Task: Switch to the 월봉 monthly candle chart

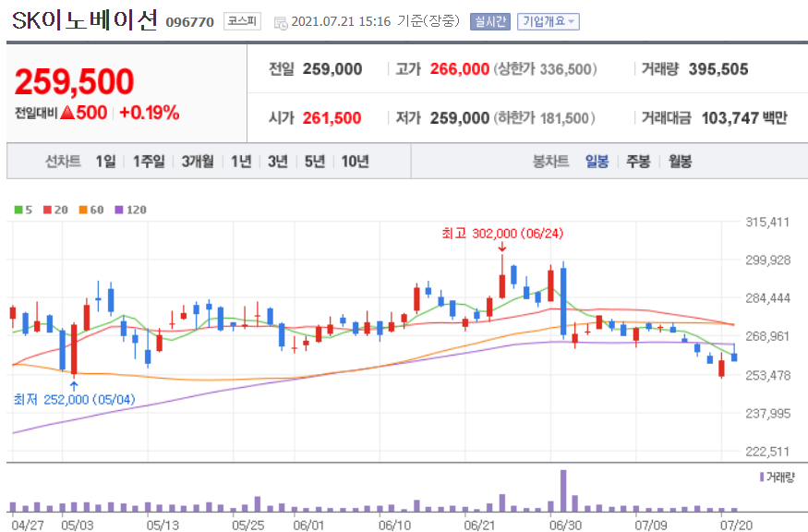Action: click(681, 162)
